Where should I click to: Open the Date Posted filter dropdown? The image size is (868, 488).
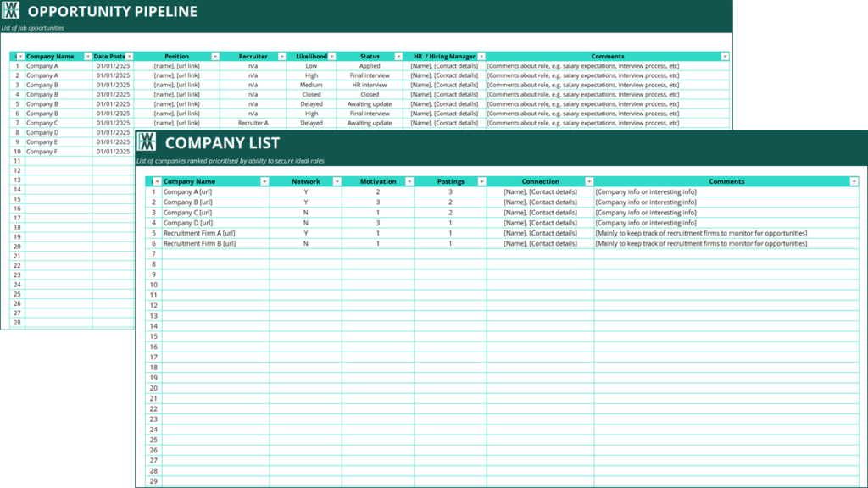[x=129, y=57]
